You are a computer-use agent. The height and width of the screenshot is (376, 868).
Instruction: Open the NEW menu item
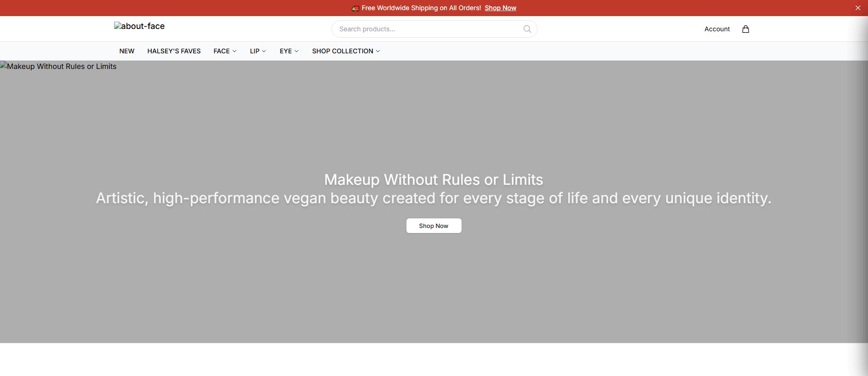[127, 51]
